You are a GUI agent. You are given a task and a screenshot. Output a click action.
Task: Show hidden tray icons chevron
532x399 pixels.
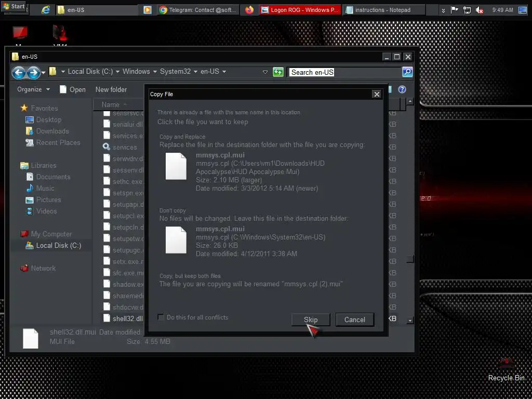point(443,10)
